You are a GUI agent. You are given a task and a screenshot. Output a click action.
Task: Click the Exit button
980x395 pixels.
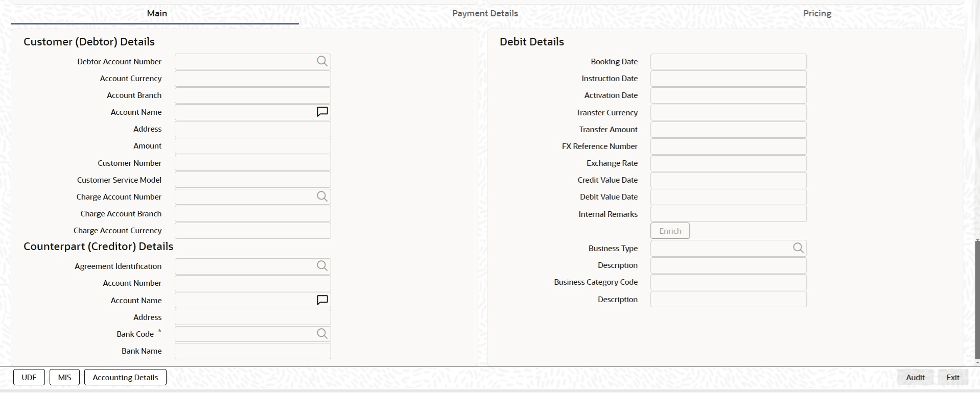click(952, 377)
